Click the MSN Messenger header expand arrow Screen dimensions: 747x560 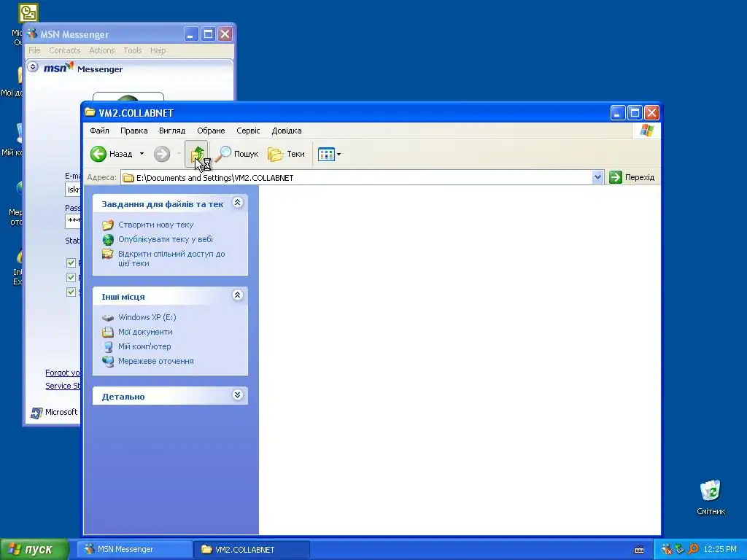[x=32, y=66]
